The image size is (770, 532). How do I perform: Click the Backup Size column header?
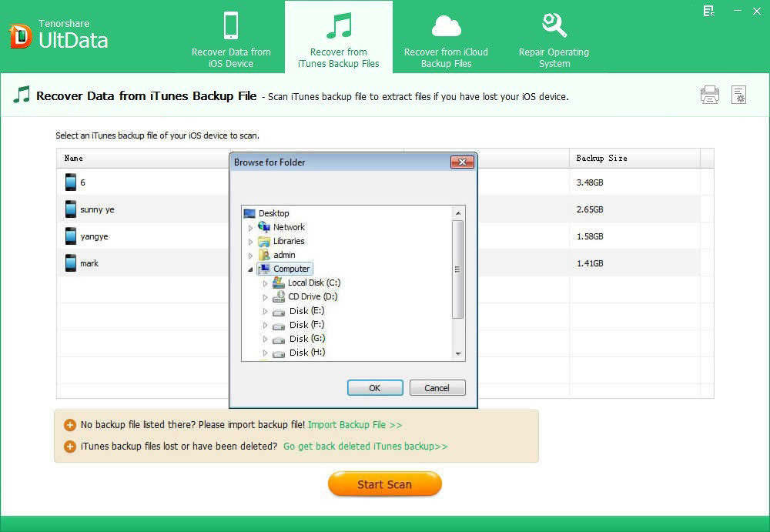click(x=635, y=158)
